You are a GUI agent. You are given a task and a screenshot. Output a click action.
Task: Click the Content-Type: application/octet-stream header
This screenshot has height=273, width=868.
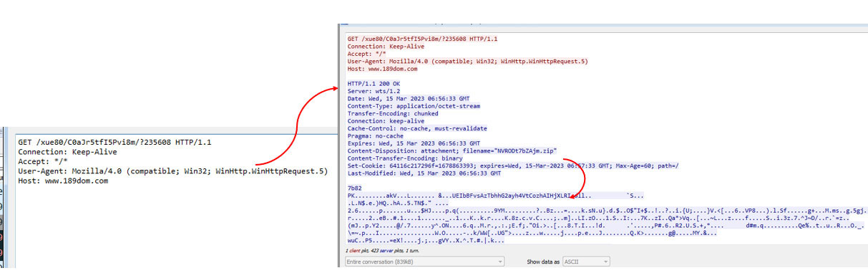tap(414, 106)
